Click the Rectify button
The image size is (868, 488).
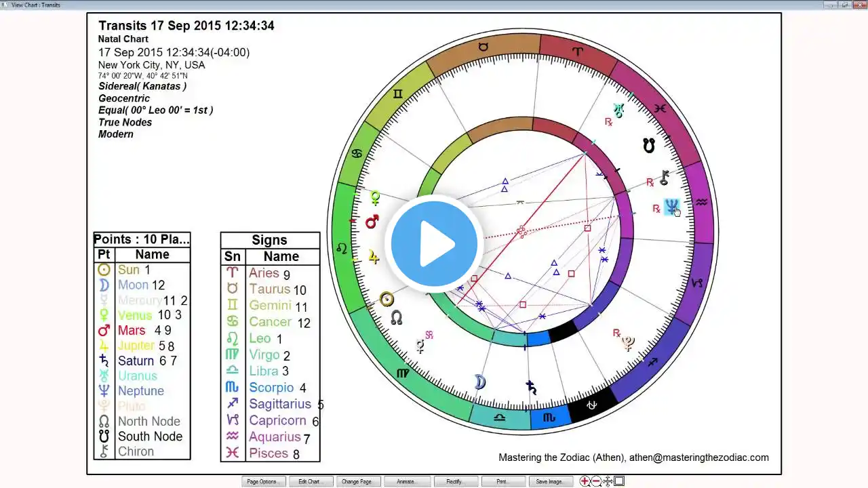click(x=454, y=482)
